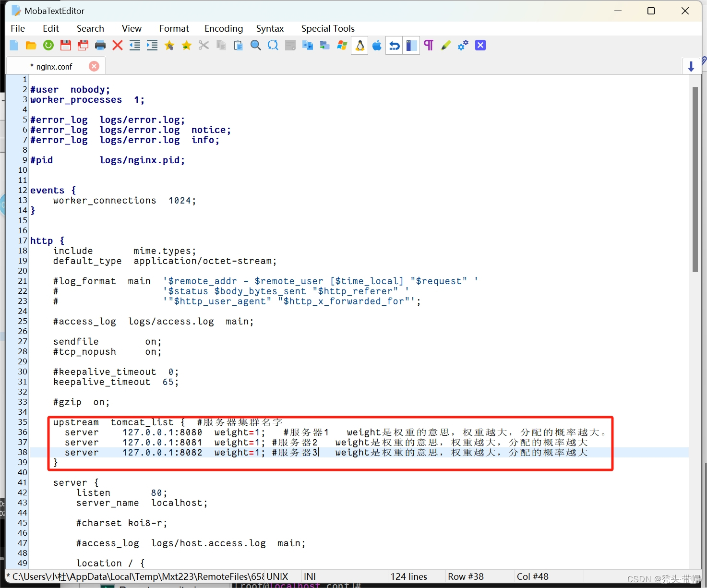Click UNIX line-ending indicator in status bar
Image resolution: width=707 pixels, height=588 pixels.
pos(277,576)
